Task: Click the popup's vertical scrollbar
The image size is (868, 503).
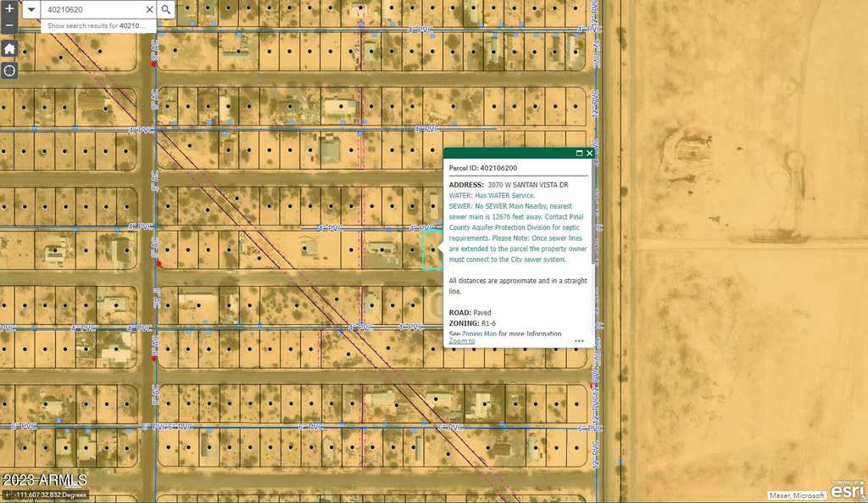Action: [x=594, y=213]
